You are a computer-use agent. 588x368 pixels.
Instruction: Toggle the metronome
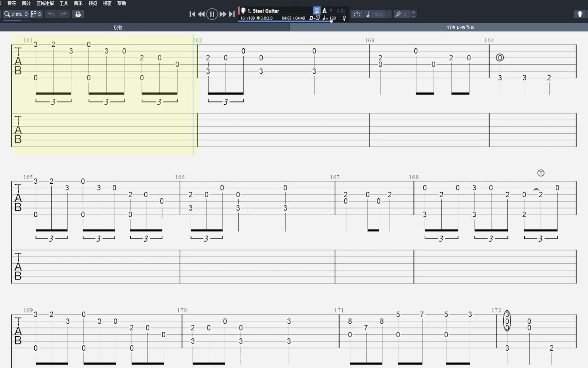325,11
